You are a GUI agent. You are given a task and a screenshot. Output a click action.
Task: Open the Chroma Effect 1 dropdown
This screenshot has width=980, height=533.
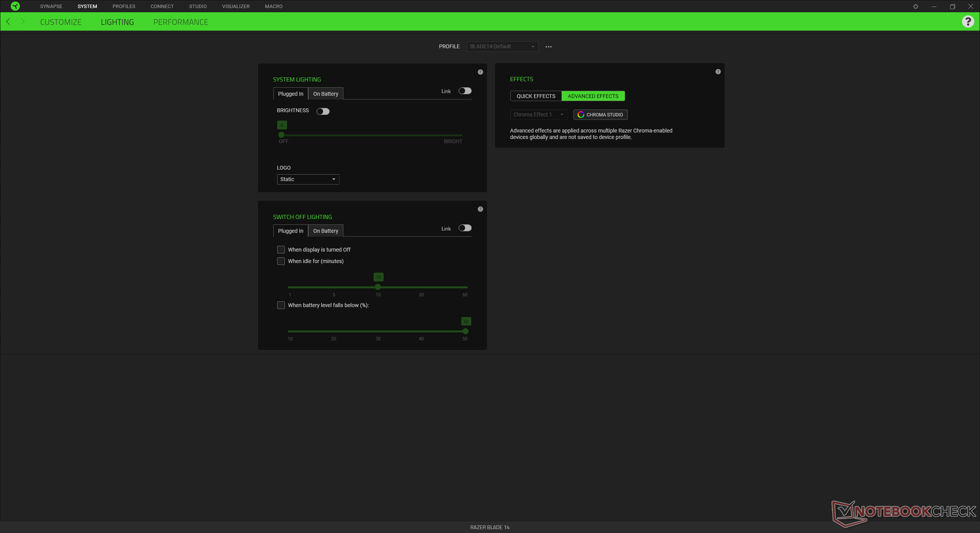coord(539,115)
